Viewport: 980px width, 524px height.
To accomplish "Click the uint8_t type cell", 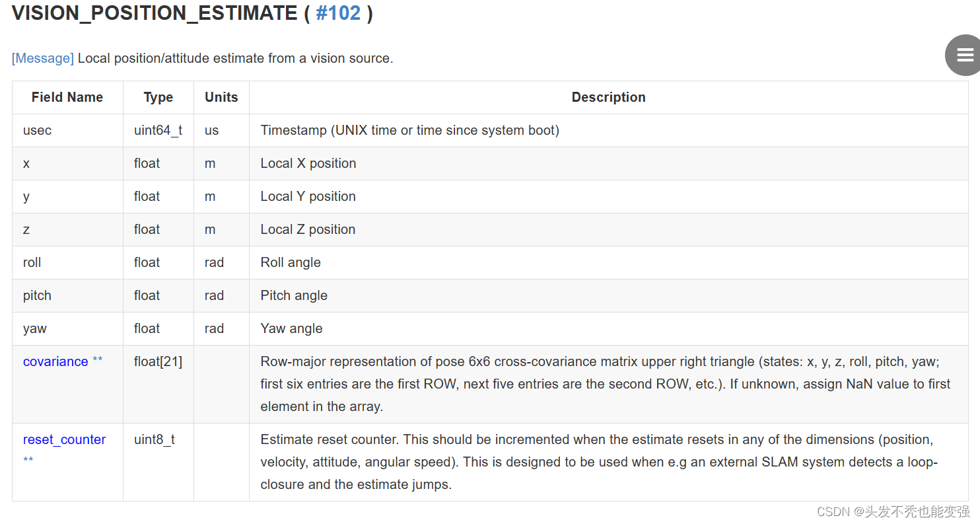I will [158, 462].
